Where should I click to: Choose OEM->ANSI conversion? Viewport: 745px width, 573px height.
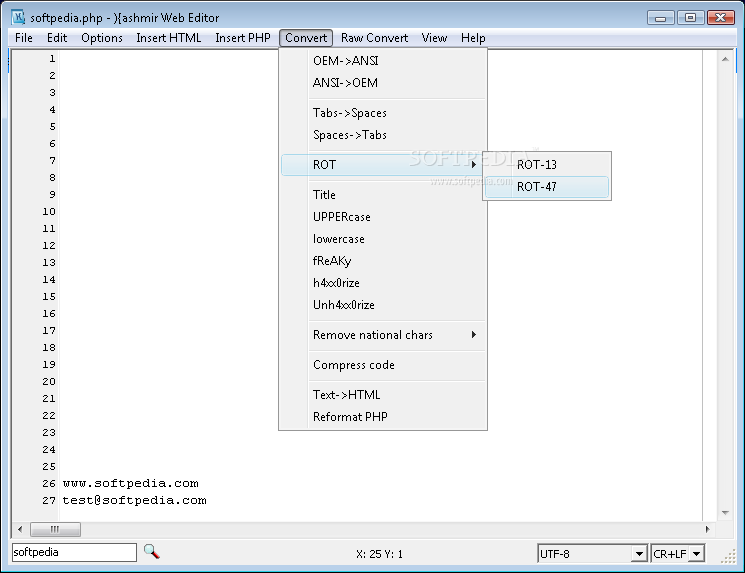pyautogui.click(x=383, y=61)
